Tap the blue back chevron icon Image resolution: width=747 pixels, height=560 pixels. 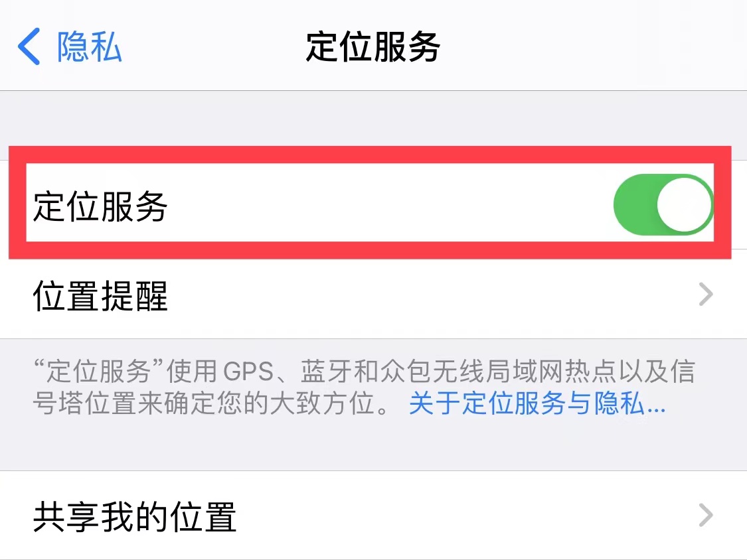tap(29, 46)
